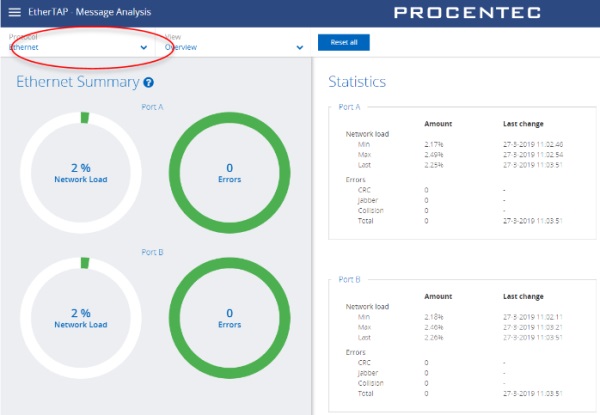
Task: Click Port B statistics group title
Action: [349, 280]
